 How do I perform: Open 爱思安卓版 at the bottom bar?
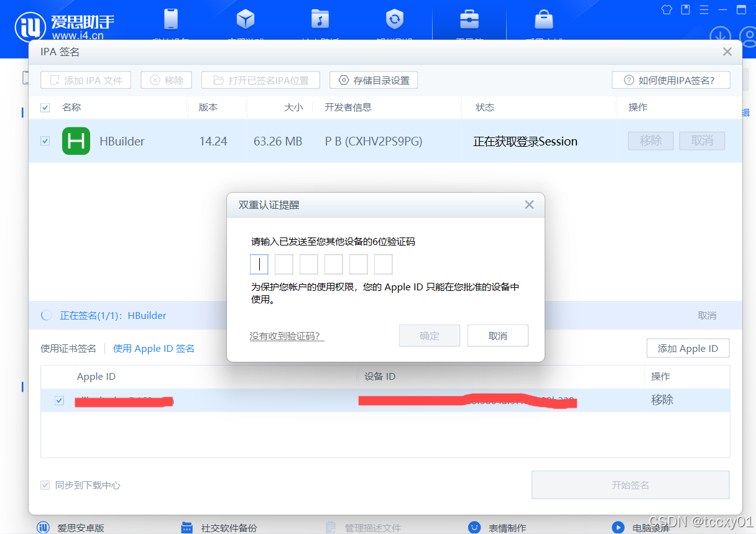[70, 528]
